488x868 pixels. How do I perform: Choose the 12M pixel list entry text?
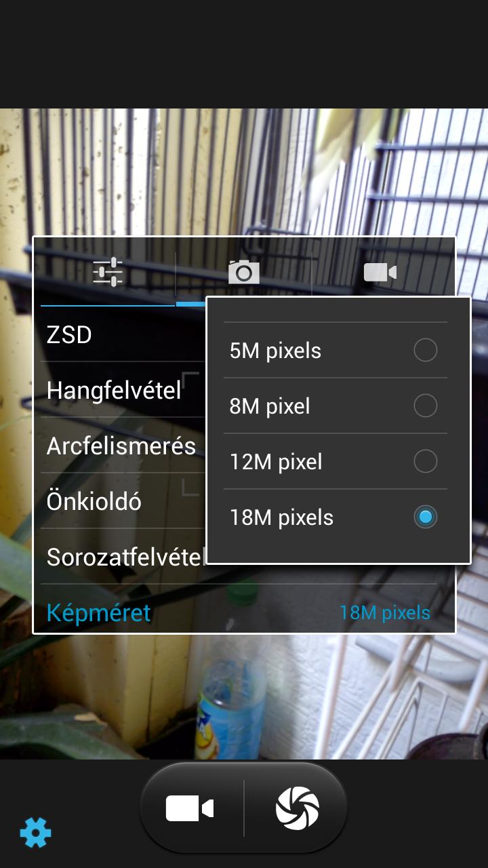coord(276,462)
